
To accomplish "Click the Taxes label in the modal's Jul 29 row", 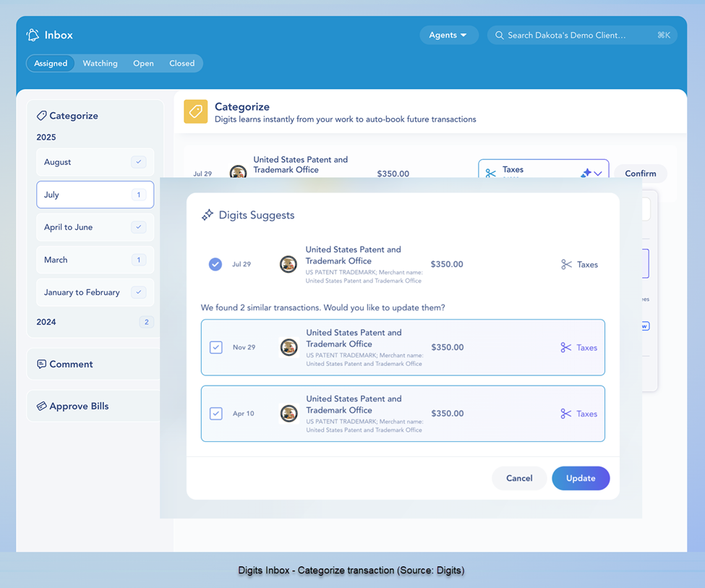I will [x=588, y=265].
